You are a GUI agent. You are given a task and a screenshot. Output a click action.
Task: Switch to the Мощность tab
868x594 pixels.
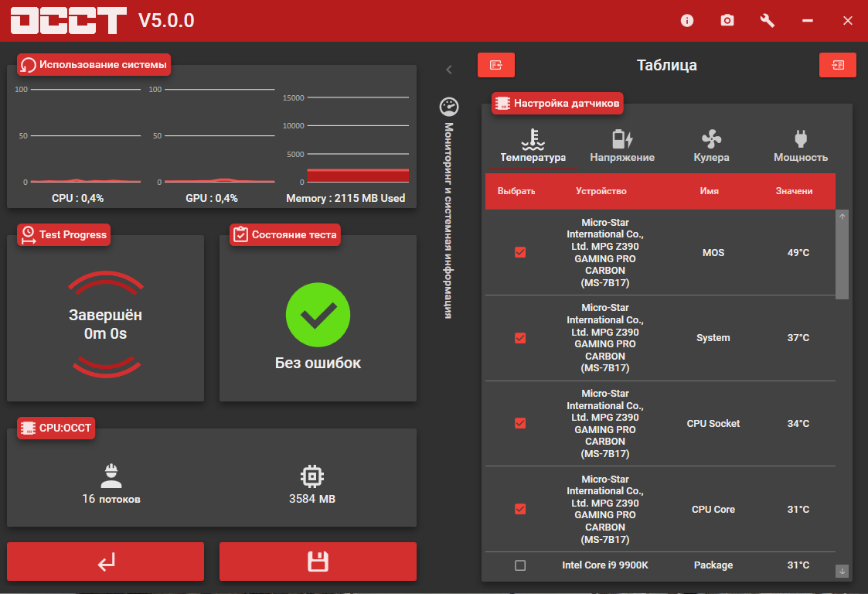pyautogui.click(x=801, y=146)
